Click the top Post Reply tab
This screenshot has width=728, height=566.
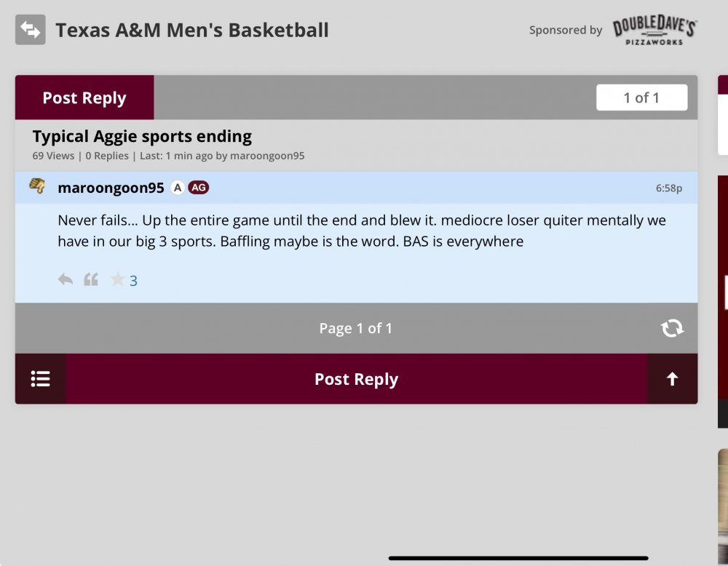(x=84, y=97)
